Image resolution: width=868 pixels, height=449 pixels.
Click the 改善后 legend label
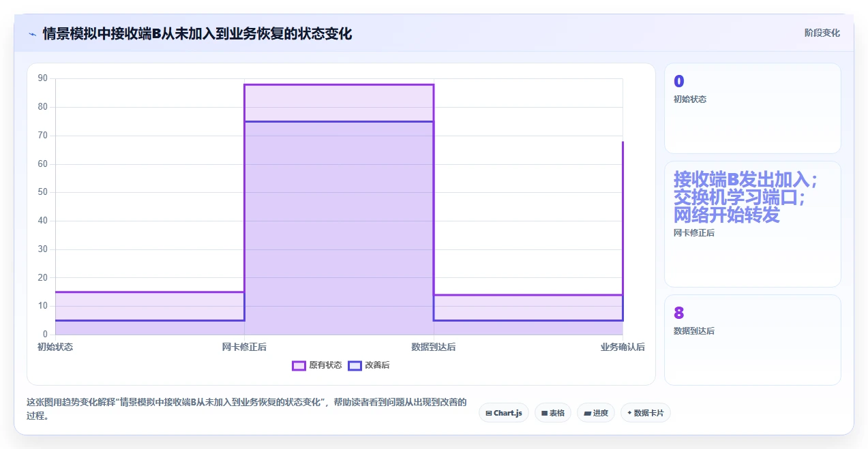(377, 365)
